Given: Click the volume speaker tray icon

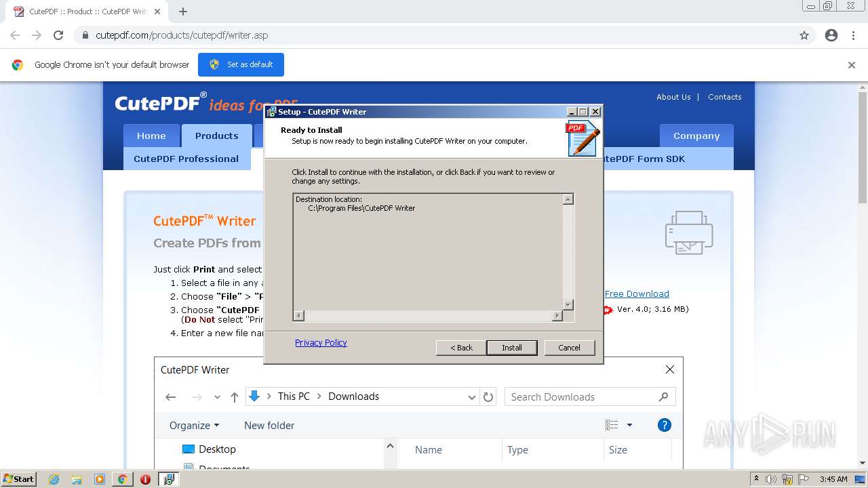Looking at the screenshot, I should [x=771, y=479].
